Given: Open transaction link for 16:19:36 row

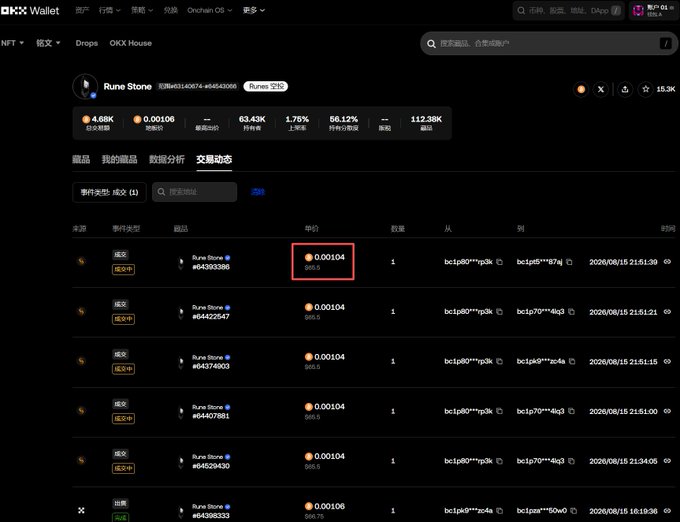Looking at the screenshot, I should coord(667,510).
